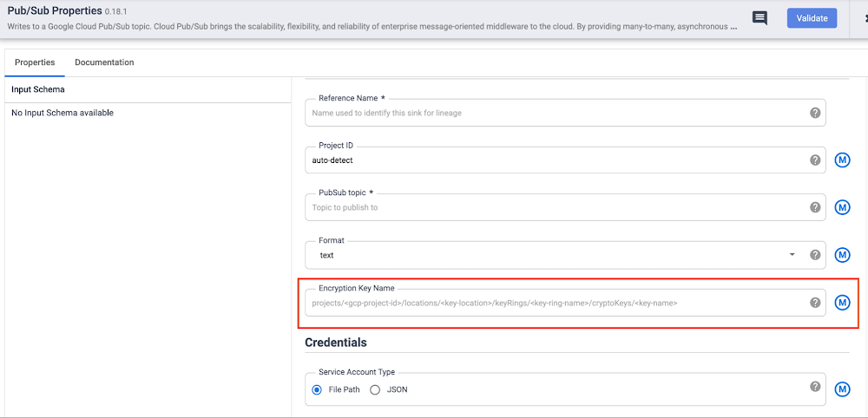This screenshot has height=418, width=868.
Task: Toggle macro button for Project ID
Action: click(842, 160)
